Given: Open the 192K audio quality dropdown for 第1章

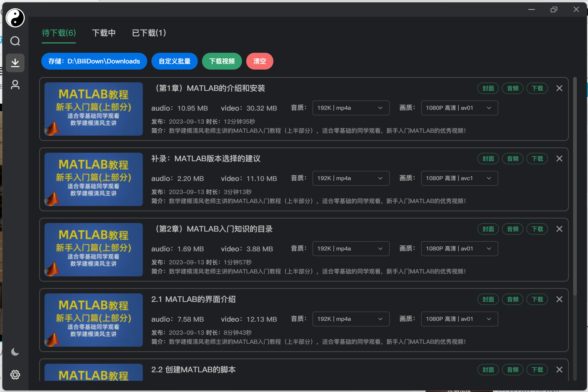Looking at the screenshot, I should 351,108.
